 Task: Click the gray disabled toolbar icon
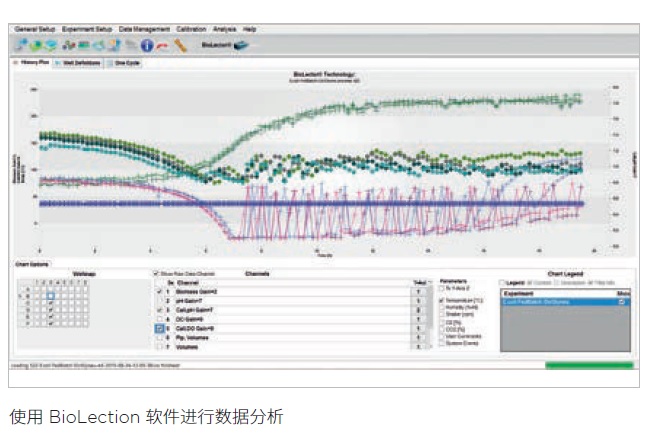131,45
